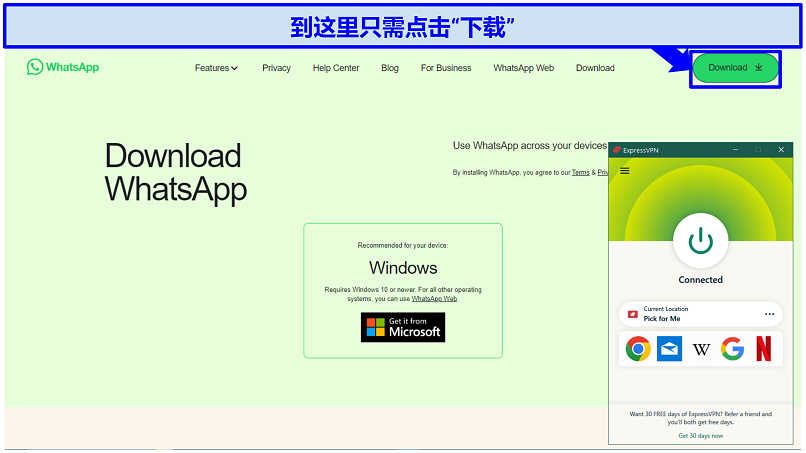The image size is (806, 453).
Task: Click the Get 30 days now link
Action: tap(700, 436)
